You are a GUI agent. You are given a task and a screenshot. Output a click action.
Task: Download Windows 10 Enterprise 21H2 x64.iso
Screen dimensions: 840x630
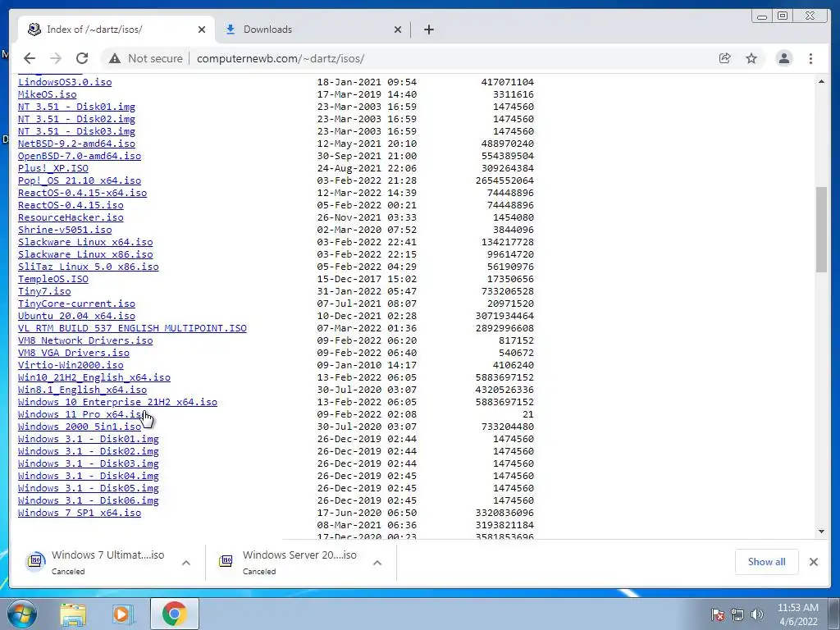(x=118, y=402)
